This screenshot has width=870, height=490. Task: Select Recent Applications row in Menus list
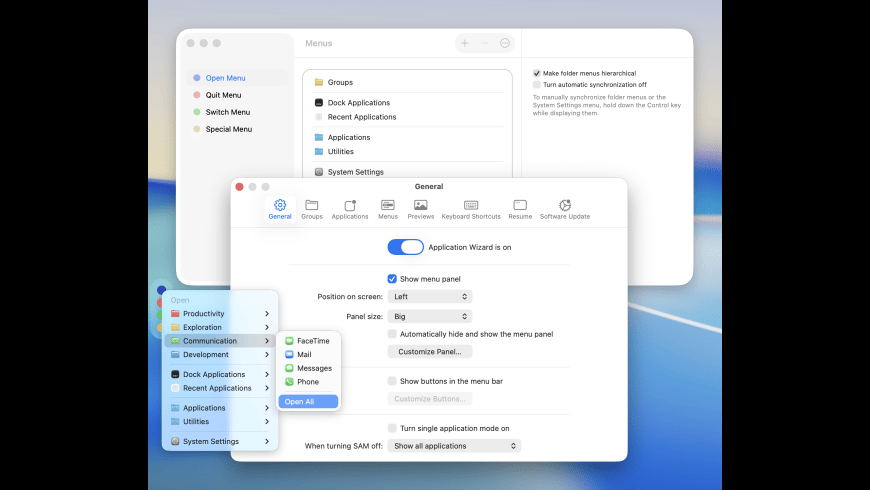[407, 117]
